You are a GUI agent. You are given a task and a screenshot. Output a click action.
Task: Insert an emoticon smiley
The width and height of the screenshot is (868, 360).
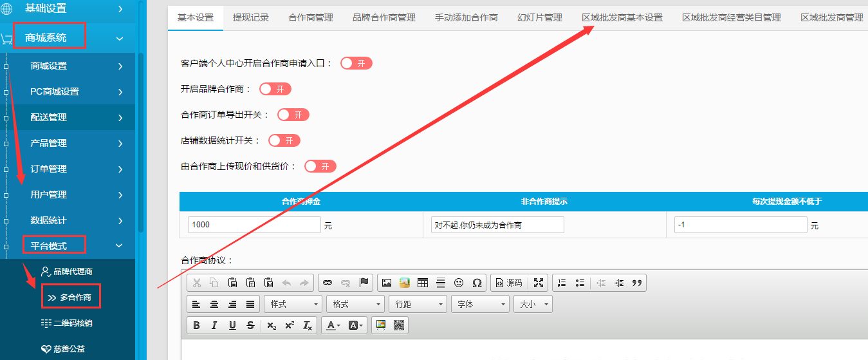[x=459, y=283]
